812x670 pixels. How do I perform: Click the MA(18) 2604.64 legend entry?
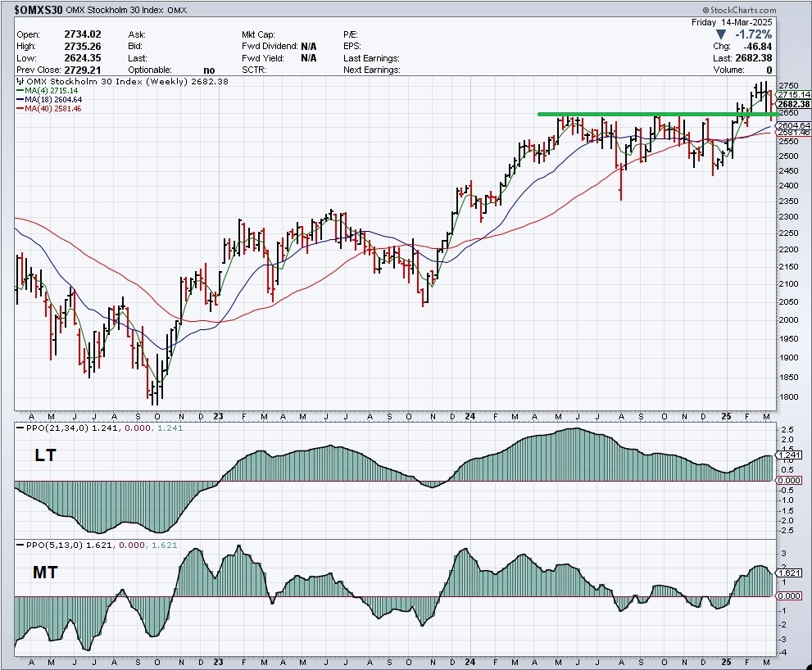click(49, 99)
